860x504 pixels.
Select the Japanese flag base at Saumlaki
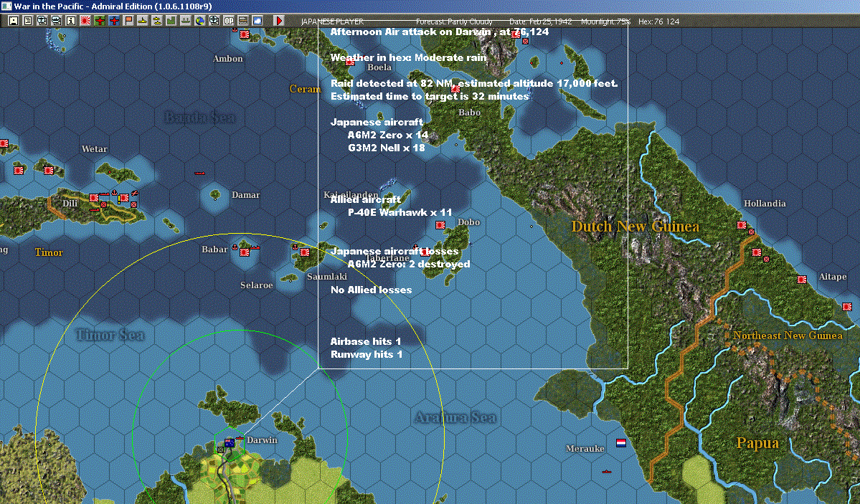click(305, 252)
